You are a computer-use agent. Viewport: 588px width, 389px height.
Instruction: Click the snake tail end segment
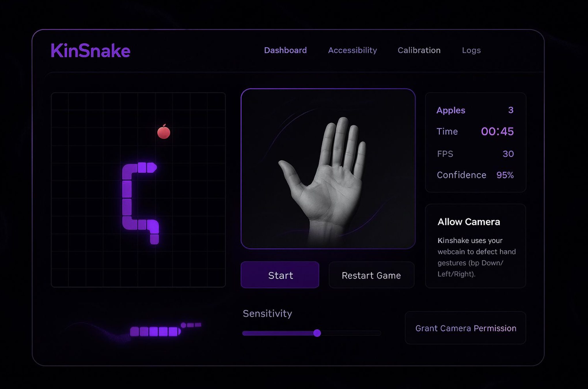155,239
